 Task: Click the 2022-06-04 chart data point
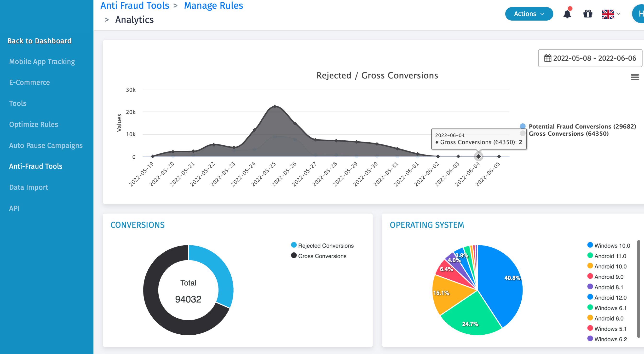tap(478, 156)
